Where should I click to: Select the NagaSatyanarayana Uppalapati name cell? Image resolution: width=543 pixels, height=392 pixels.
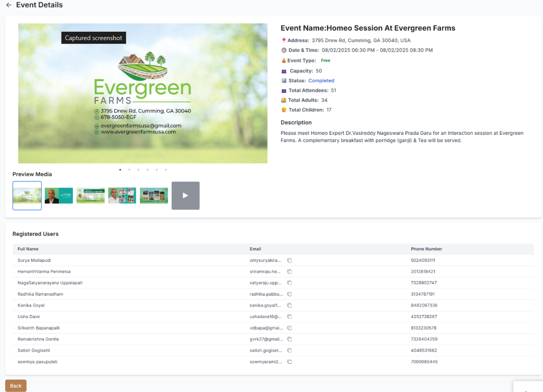(50, 283)
